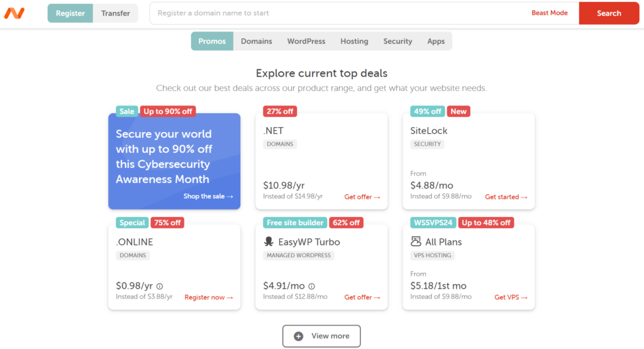Click the 75% off badge
The height and width of the screenshot is (349, 644).
(x=167, y=223)
